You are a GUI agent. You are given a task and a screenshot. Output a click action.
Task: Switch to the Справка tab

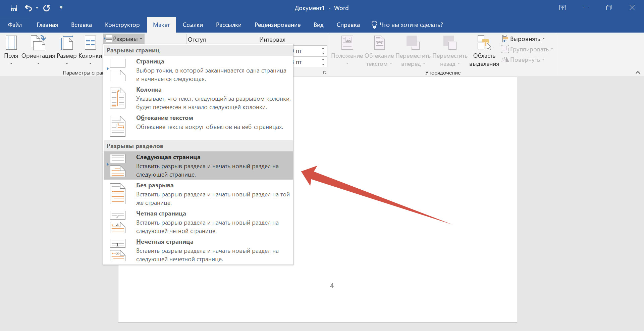click(348, 25)
